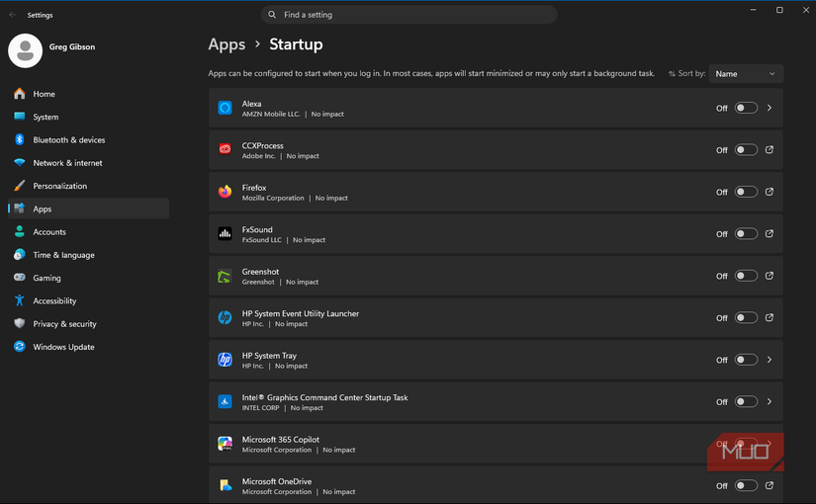Open Firefox external link icon
This screenshot has height=504, width=816.
[x=770, y=192]
